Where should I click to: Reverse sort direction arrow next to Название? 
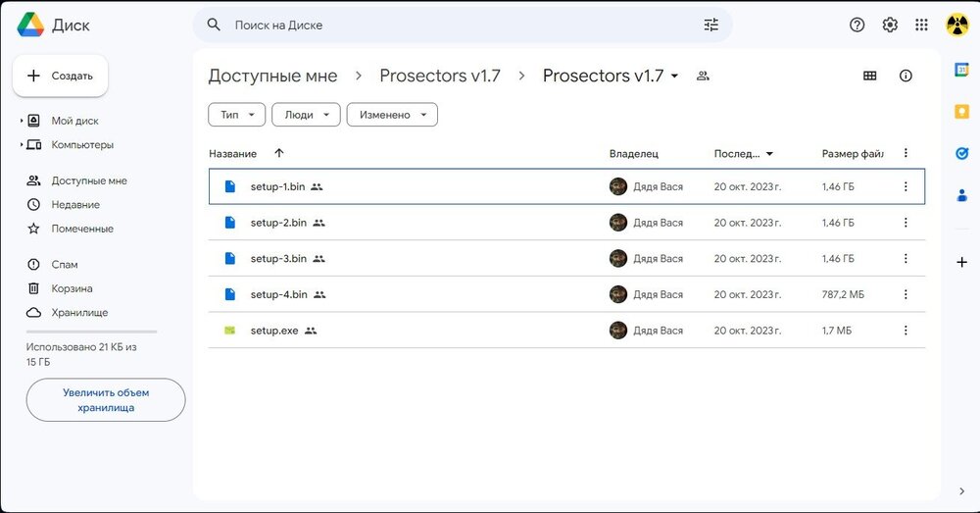coord(279,153)
